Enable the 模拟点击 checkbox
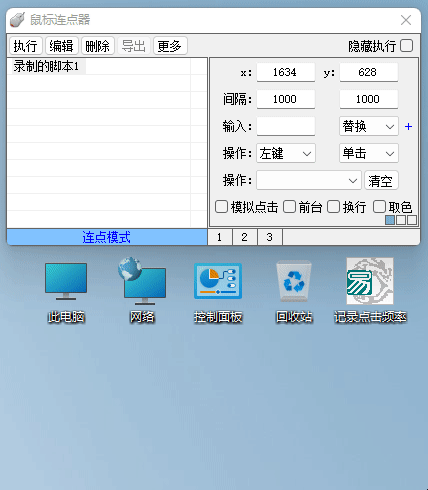 (221, 207)
